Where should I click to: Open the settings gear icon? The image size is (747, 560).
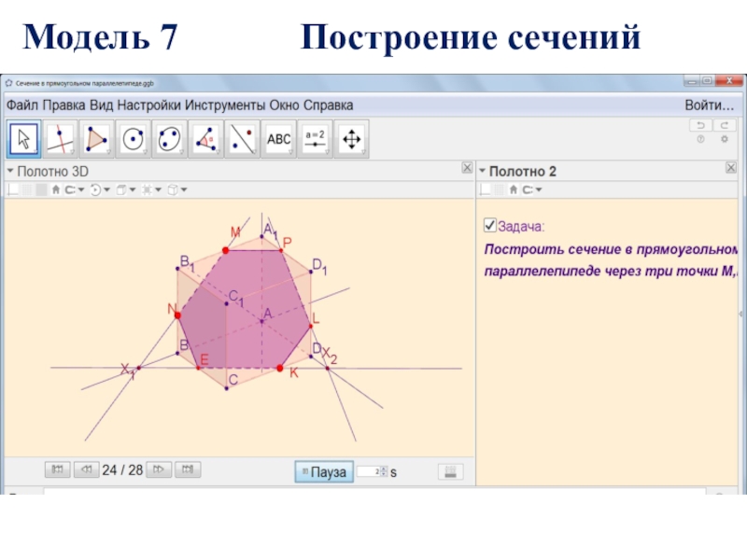click(x=725, y=139)
